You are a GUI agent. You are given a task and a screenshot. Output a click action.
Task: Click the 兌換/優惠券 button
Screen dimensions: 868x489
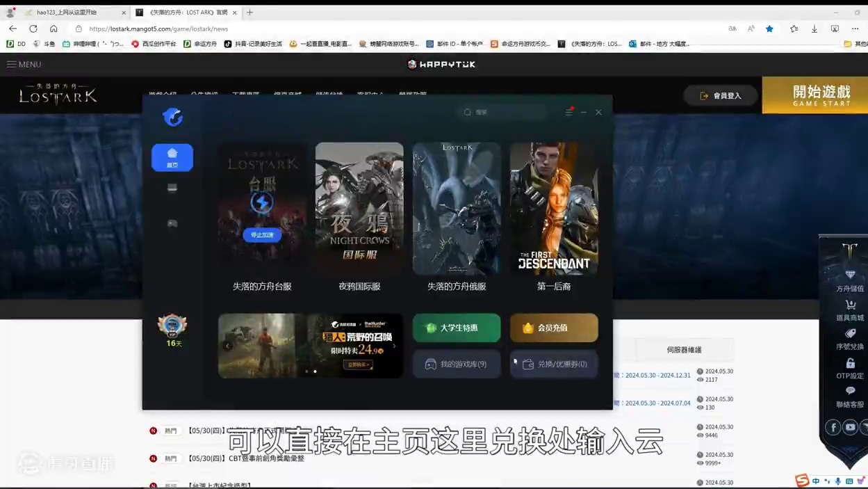click(554, 364)
